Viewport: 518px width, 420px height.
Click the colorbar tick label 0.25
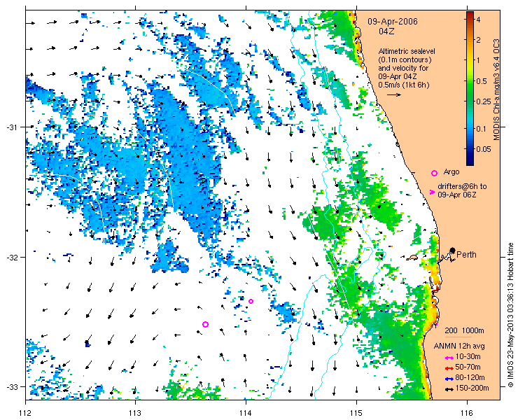(x=483, y=101)
